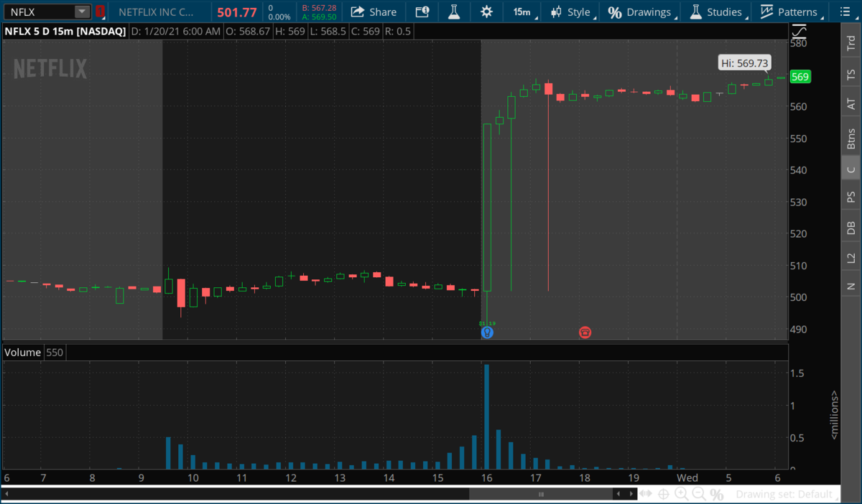The image size is (862, 504).
Task: Open the Trd sidebar tab
Action: (851, 42)
